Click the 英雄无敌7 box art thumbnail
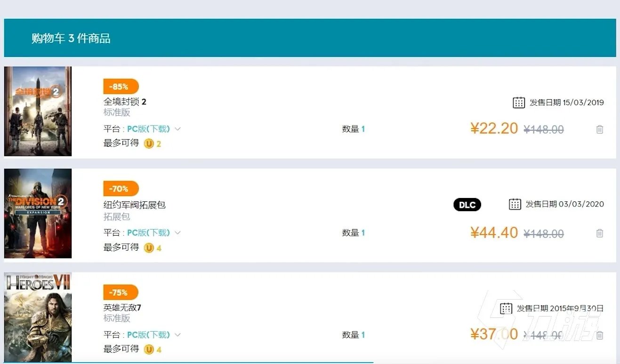Viewport: 620px width, 364px height. click(38, 317)
